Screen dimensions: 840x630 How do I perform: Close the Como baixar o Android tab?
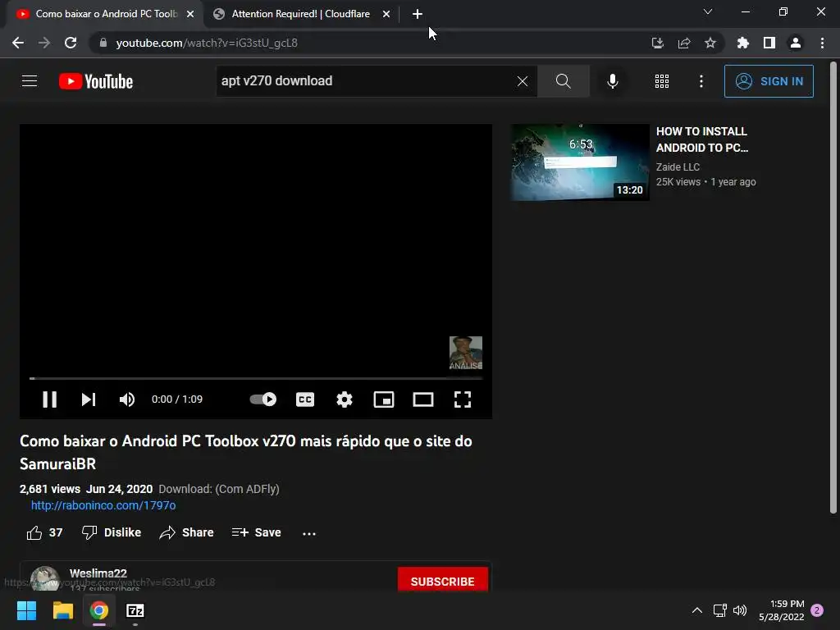coord(190,15)
